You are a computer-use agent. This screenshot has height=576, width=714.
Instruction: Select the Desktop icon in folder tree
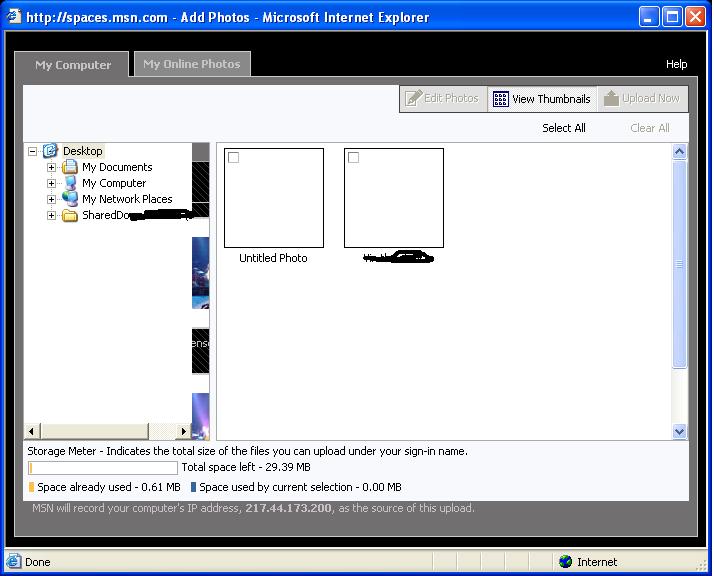click(50, 151)
